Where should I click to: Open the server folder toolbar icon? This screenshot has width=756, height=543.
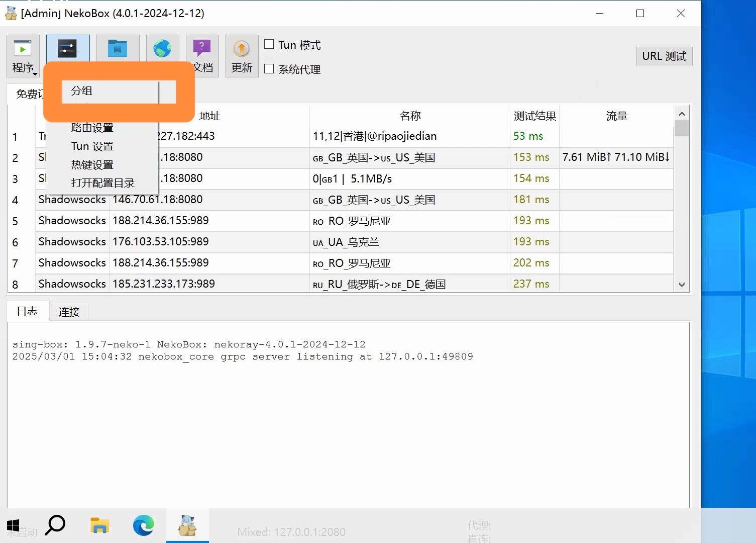[118, 49]
